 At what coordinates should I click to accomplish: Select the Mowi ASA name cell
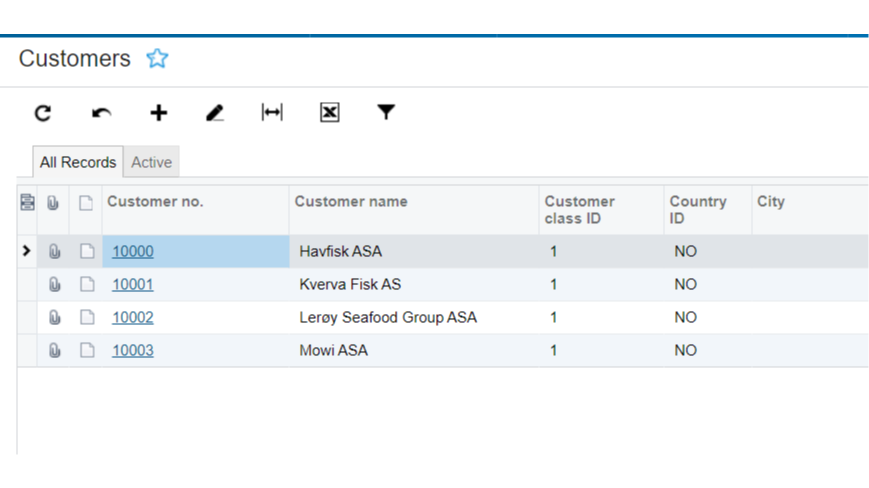(414, 351)
